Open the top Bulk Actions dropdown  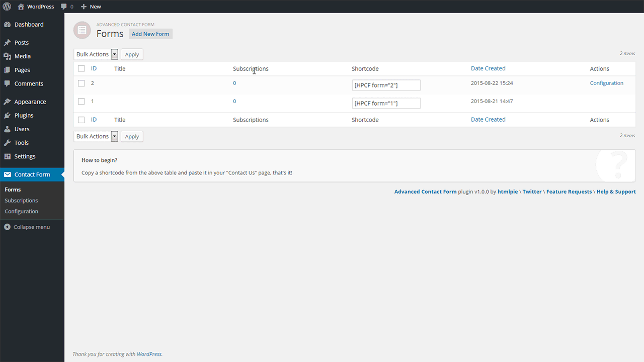96,54
